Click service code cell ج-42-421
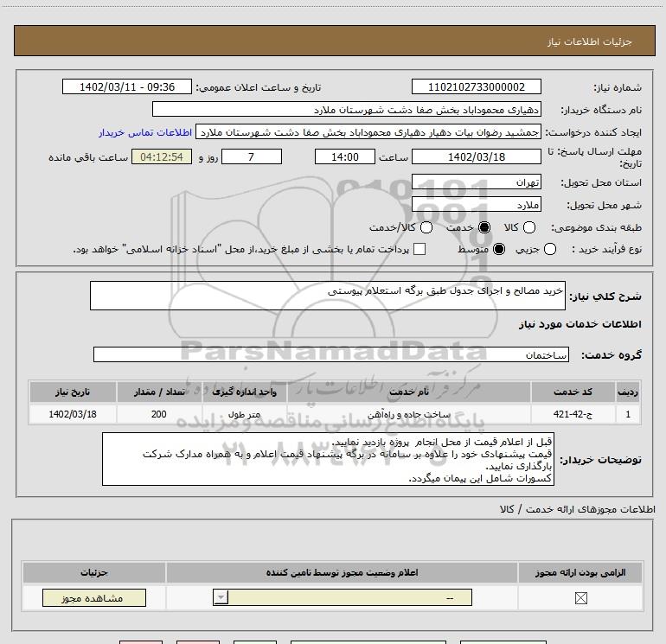 [x=573, y=414]
